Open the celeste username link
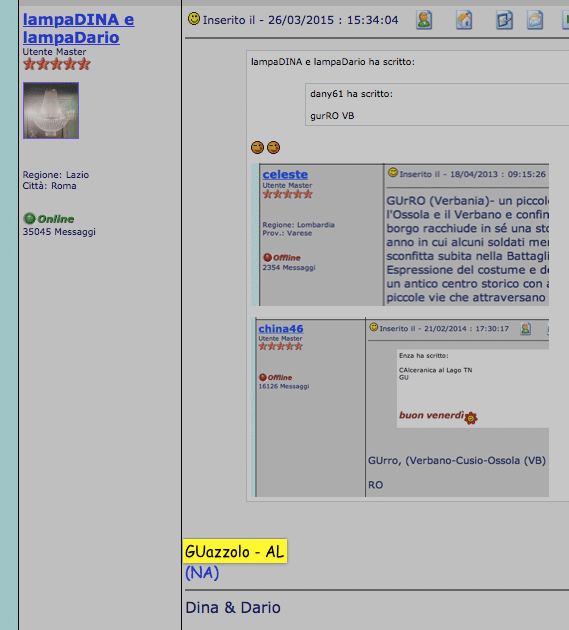569x630 pixels. [x=285, y=174]
